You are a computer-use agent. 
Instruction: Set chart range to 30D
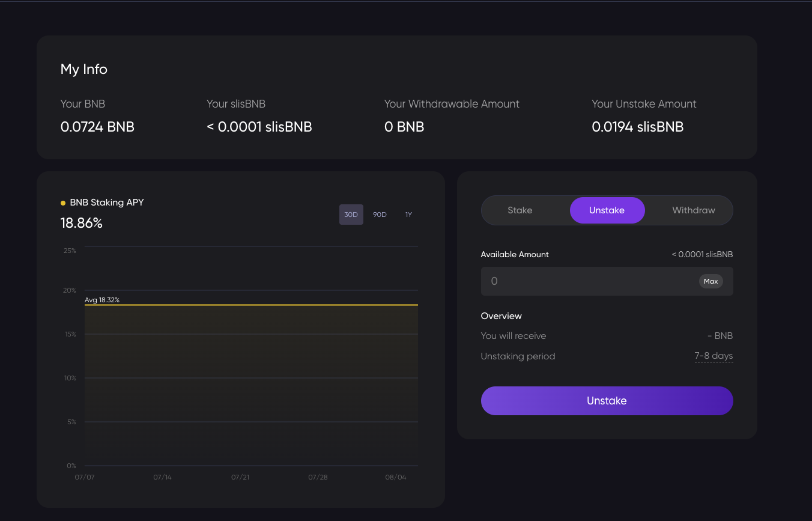351,215
